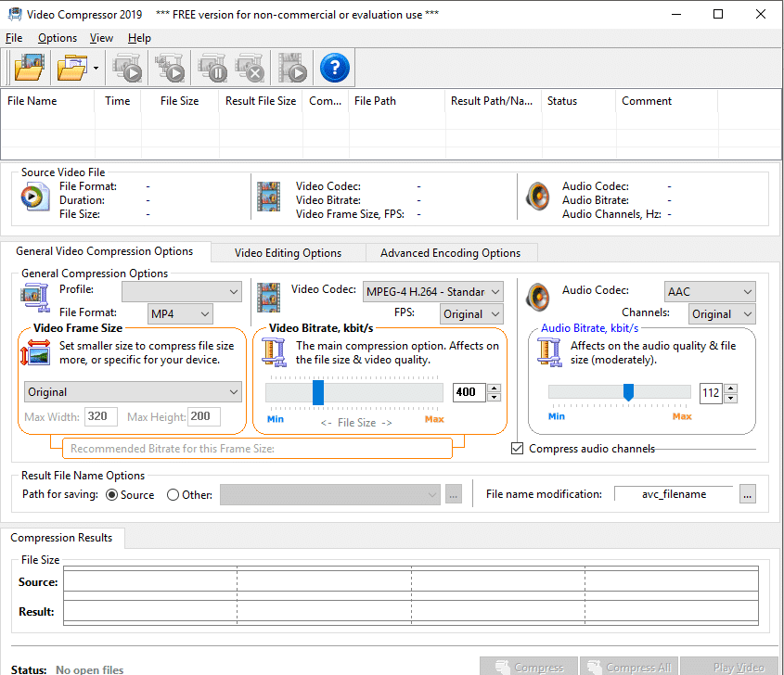Viewport: 784px width, 675px height.
Task: Open the multi-file open folder icon
Action: (x=72, y=67)
